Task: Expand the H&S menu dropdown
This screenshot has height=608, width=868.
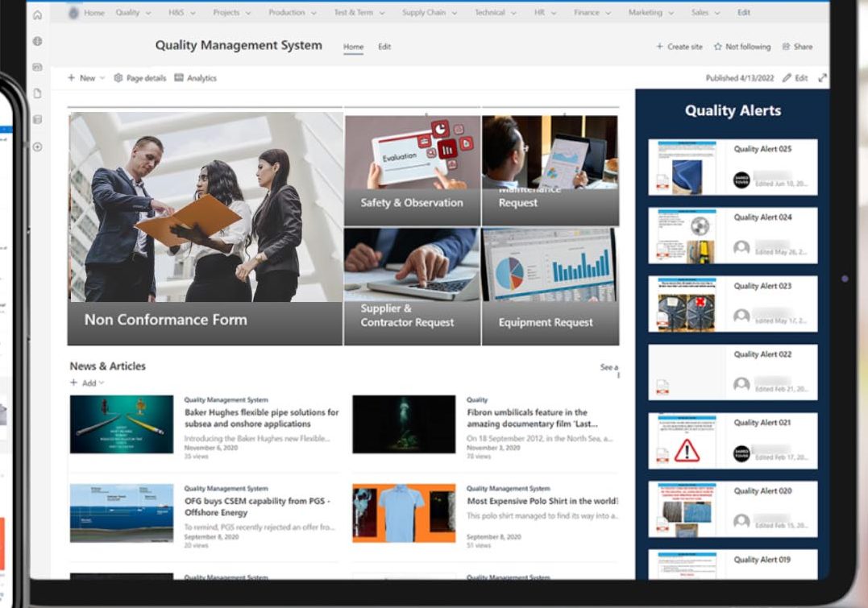Action: [193, 13]
